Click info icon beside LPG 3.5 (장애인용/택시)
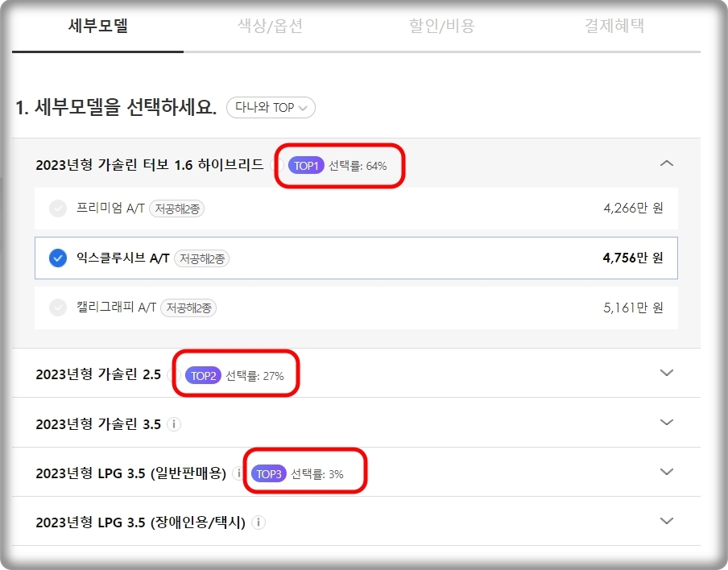This screenshot has width=728, height=570. click(259, 522)
